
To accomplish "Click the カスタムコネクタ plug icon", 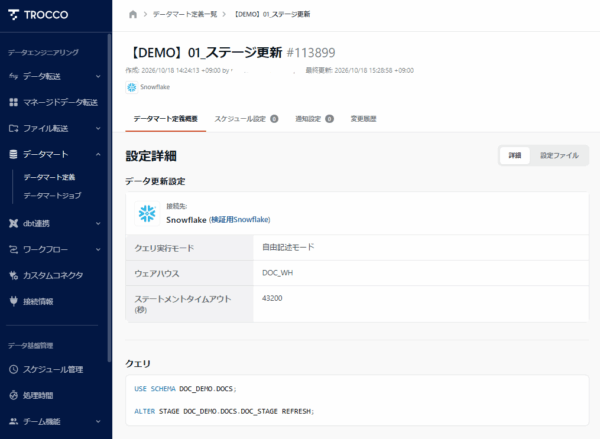I will pos(13,275).
